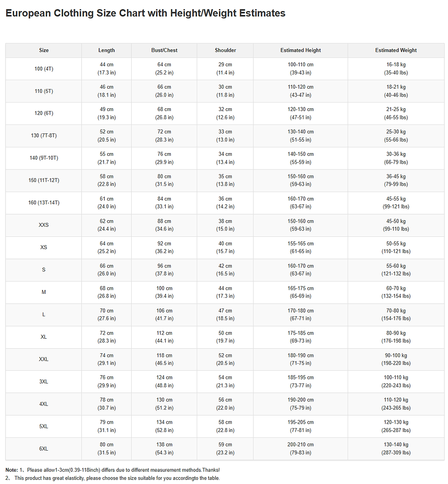Select the 175-185 cm estimated height cell

point(300,337)
